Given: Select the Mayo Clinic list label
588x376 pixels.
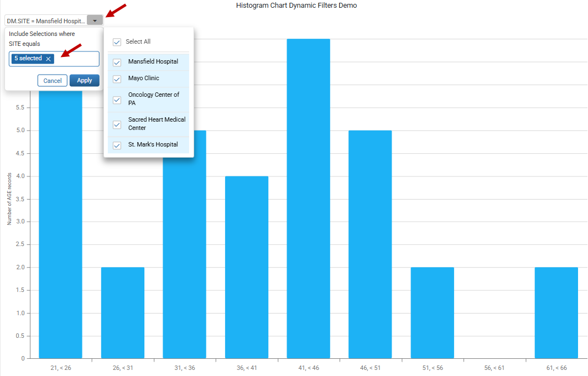Looking at the screenshot, I should pyautogui.click(x=144, y=78).
